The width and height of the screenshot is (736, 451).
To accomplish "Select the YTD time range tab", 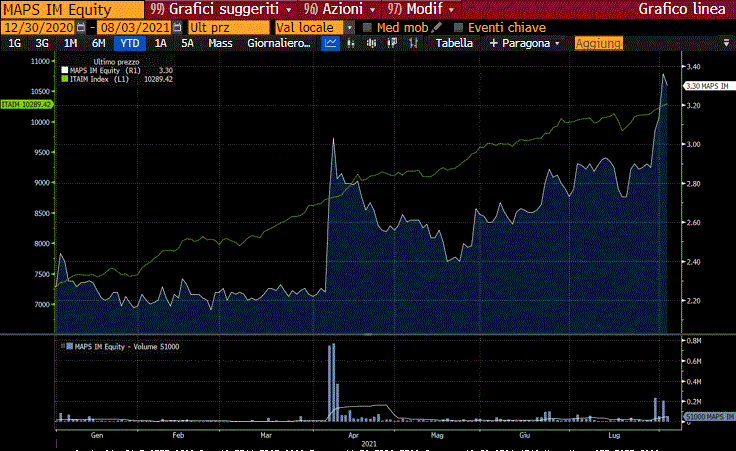I will tap(130, 43).
